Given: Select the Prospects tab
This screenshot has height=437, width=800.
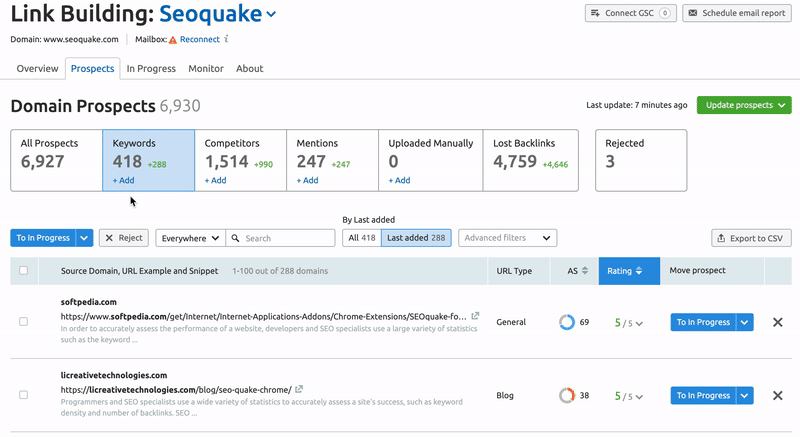Looking at the screenshot, I should click(92, 68).
